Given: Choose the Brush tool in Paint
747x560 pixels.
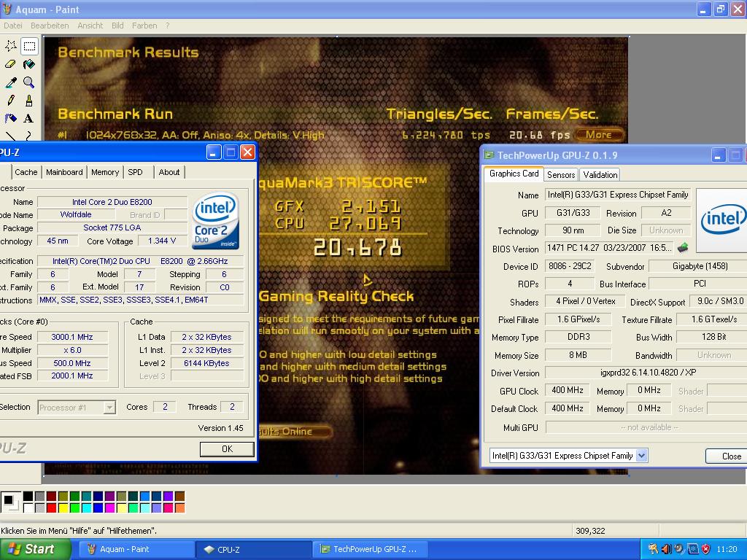Looking at the screenshot, I should [x=29, y=101].
